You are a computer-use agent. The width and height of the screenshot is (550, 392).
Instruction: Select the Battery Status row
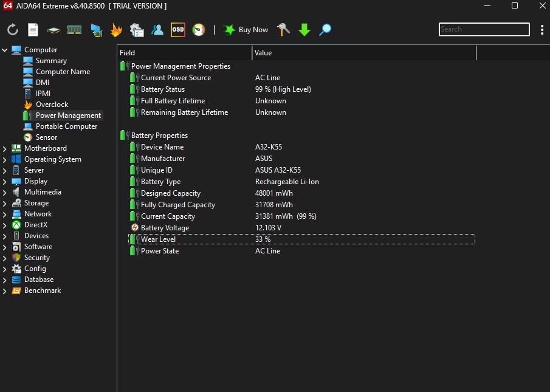[x=301, y=89]
